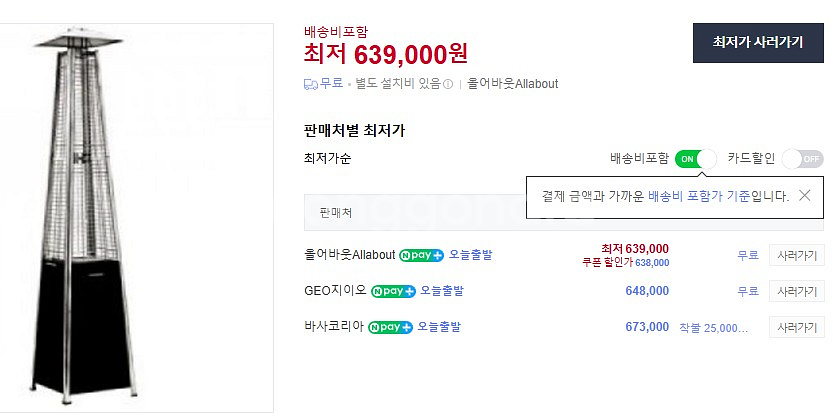Click 사러가기 for 올어바웃Allabout
Image resolution: width=833 pixels, height=418 pixels.
click(796, 255)
